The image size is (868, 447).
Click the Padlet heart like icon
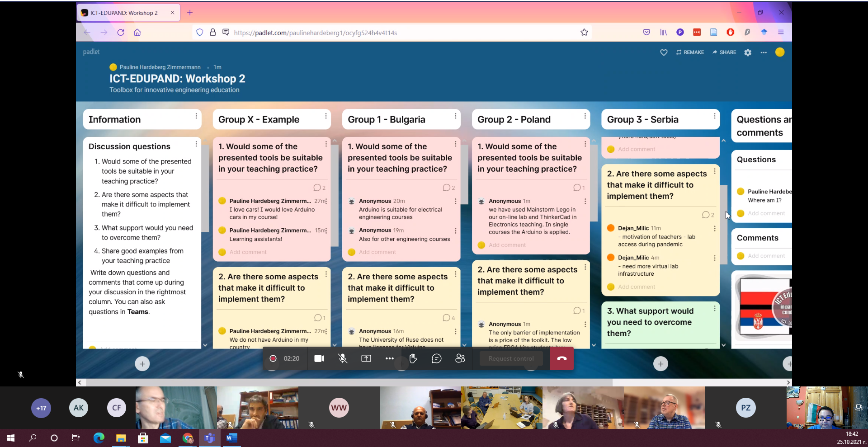[664, 52]
